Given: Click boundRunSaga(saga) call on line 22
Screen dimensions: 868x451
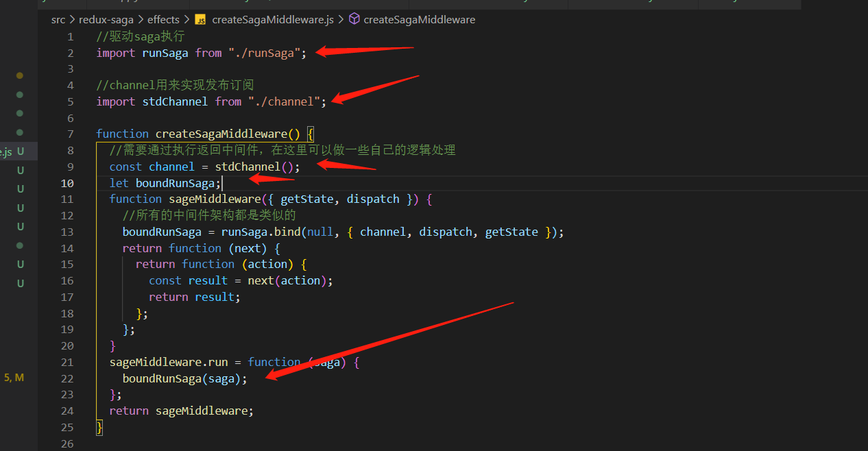Looking at the screenshot, I should [182, 378].
